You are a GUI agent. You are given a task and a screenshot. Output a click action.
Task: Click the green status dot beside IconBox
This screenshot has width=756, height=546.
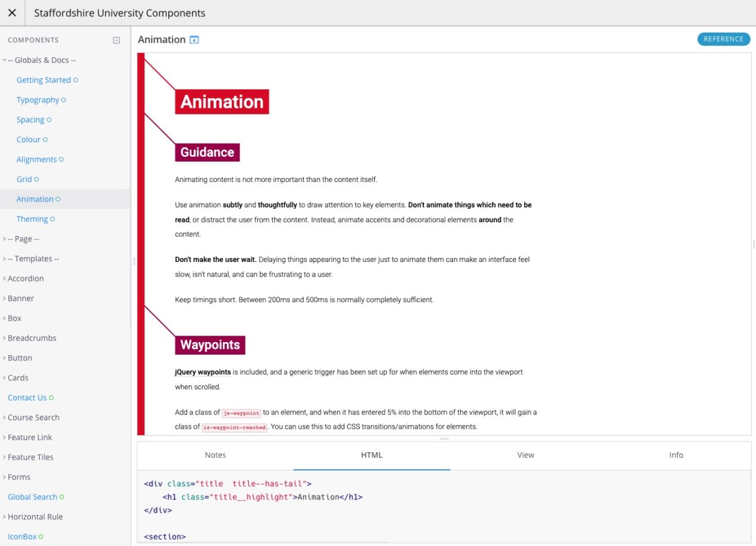pos(41,537)
